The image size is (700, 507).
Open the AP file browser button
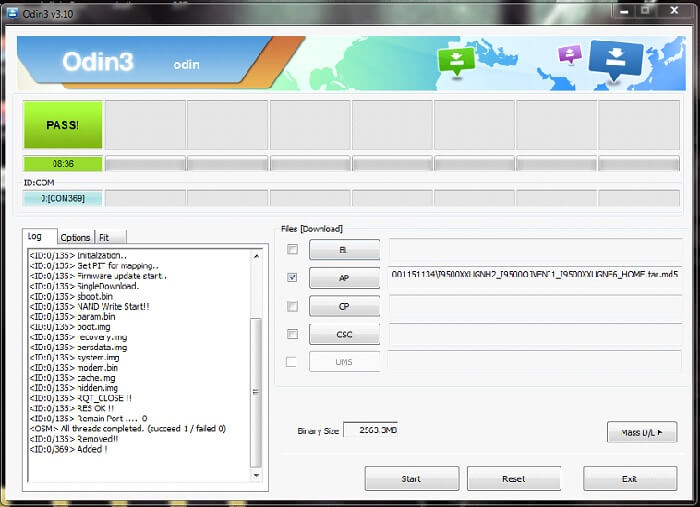344,278
